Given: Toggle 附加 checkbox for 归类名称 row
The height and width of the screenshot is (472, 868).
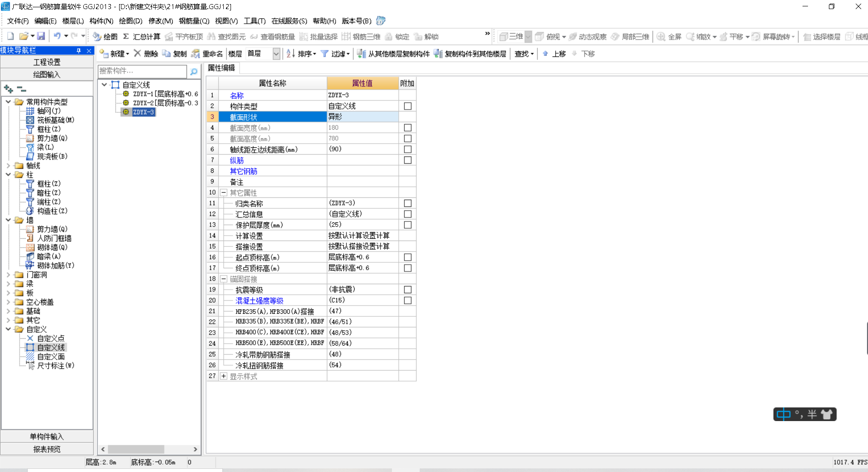Looking at the screenshot, I should (x=408, y=203).
